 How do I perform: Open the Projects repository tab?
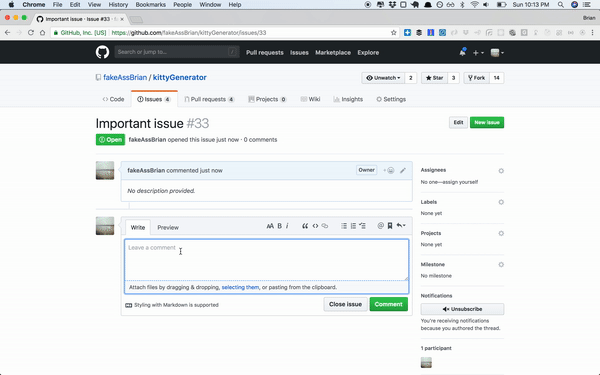[267, 99]
